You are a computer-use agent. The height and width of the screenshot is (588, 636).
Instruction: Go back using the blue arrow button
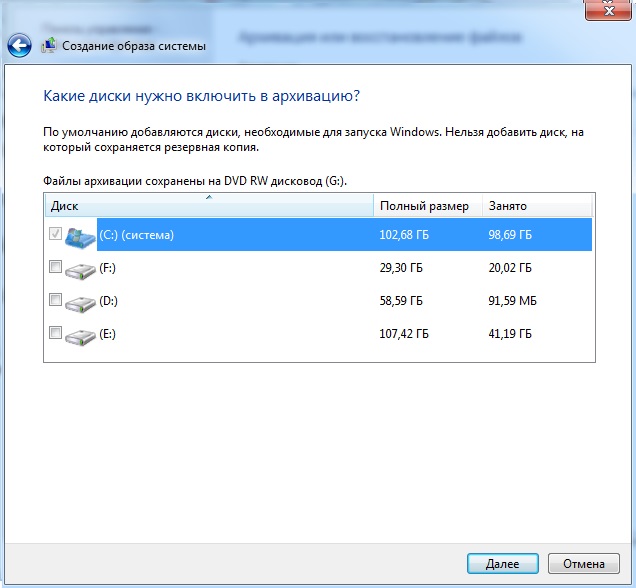point(19,45)
